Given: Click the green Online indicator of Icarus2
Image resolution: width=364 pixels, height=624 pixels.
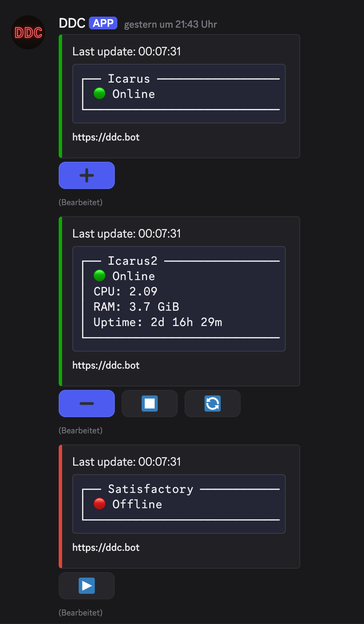Looking at the screenshot, I should point(100,275).
